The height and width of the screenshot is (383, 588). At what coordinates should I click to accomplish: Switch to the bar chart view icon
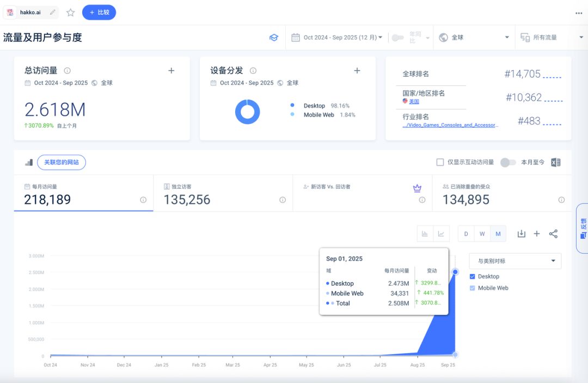click(x=425, y=234)
